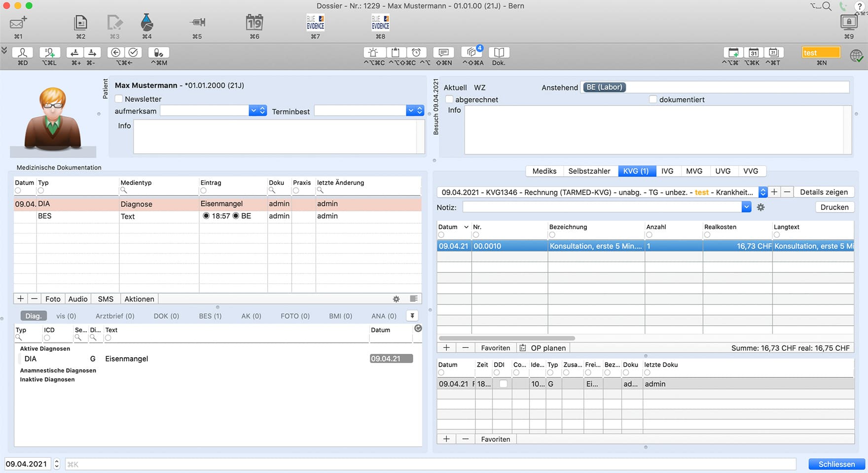Click the Schliessen button
The width and height of the screenshot is (868, 473).
(x=835, y=464)
